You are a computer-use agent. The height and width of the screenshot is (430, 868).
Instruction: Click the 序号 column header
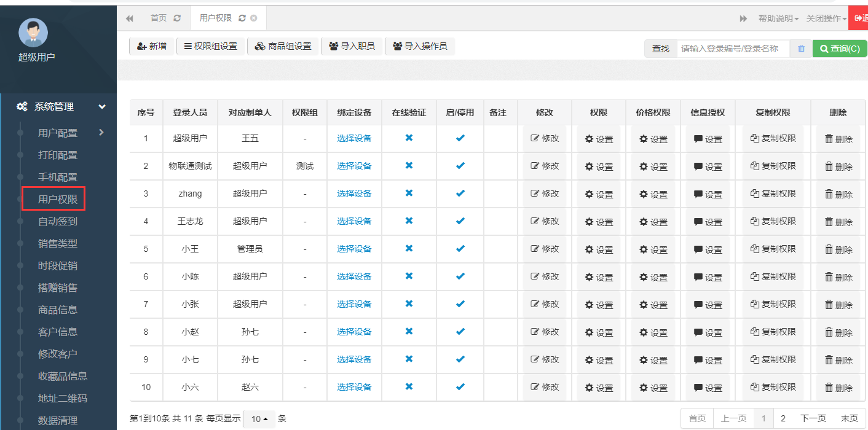coord(146,112)
